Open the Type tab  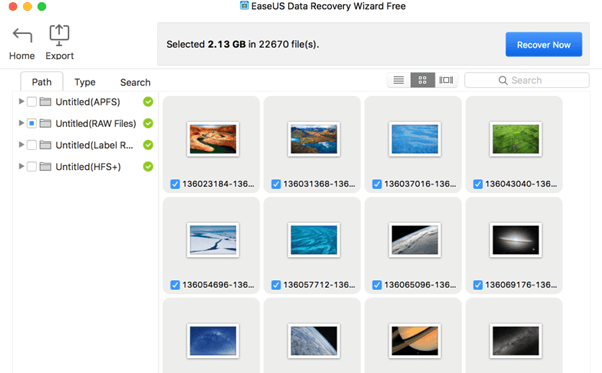pos(85,82)
